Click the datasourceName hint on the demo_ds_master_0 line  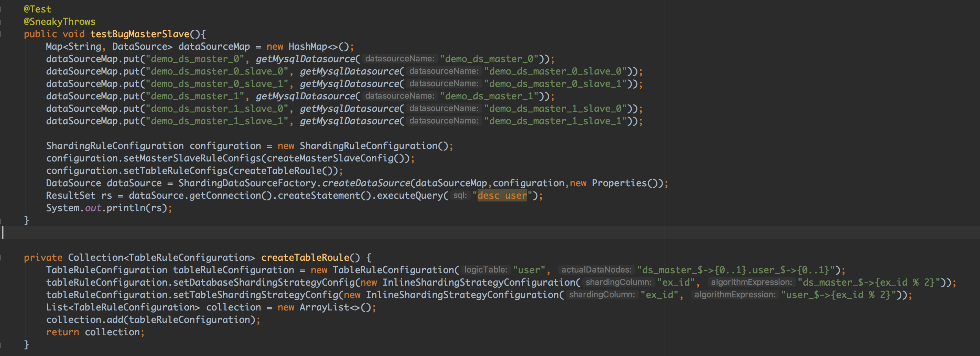coord(399,59)
